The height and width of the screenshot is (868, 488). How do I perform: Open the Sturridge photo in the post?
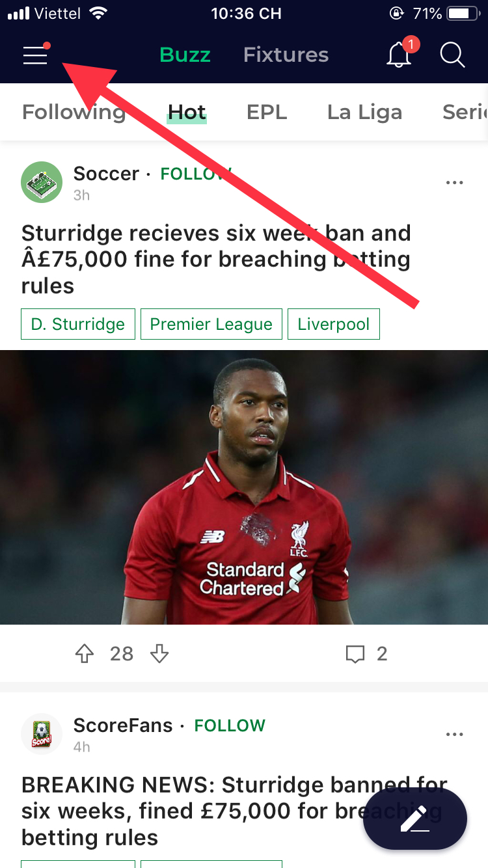tap(244, 487)
